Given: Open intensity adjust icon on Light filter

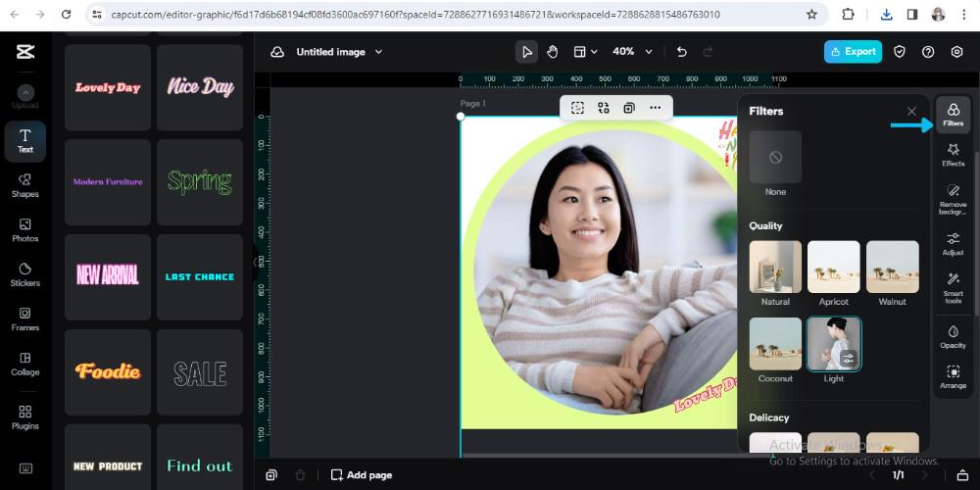Looking at the screenshot, I should click(x=848, y=359).
